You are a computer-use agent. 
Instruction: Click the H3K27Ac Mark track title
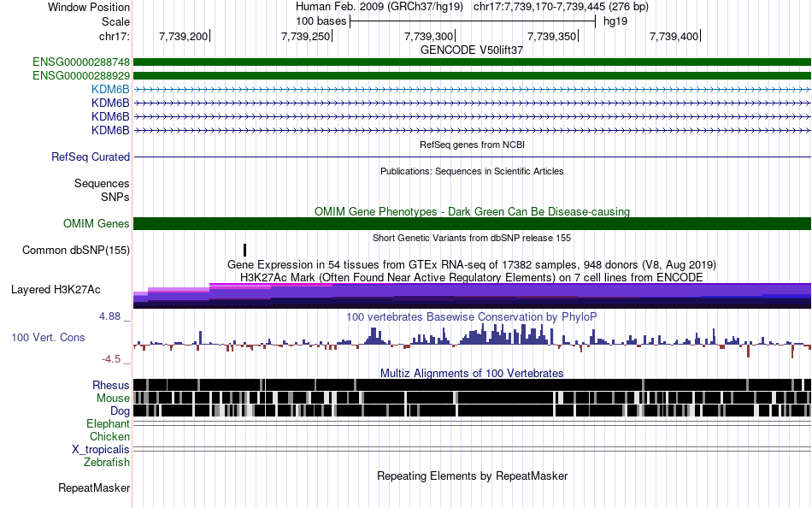(472, 277)
